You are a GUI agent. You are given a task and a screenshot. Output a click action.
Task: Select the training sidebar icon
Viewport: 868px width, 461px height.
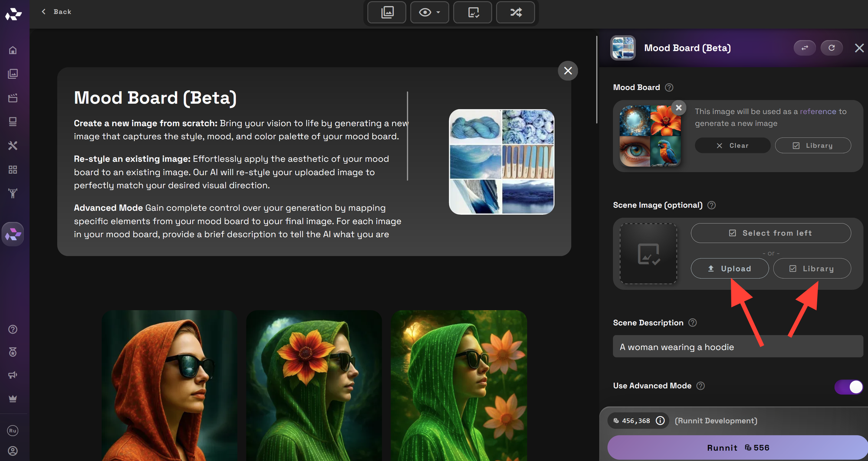[x=13, y=193]
